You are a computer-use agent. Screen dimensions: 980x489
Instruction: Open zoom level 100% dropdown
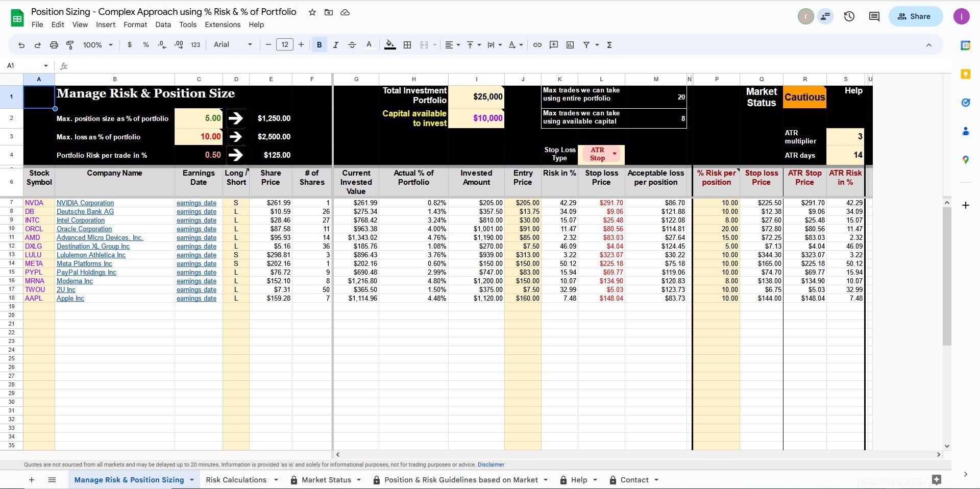97,45
